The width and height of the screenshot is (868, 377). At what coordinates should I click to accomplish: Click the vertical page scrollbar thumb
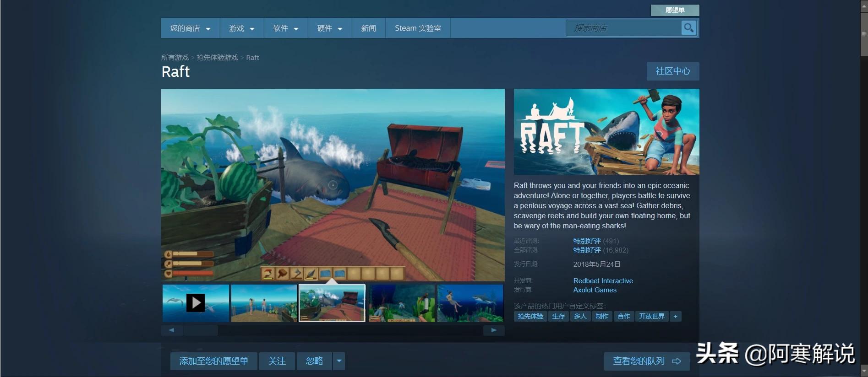[x=864, y=34]
